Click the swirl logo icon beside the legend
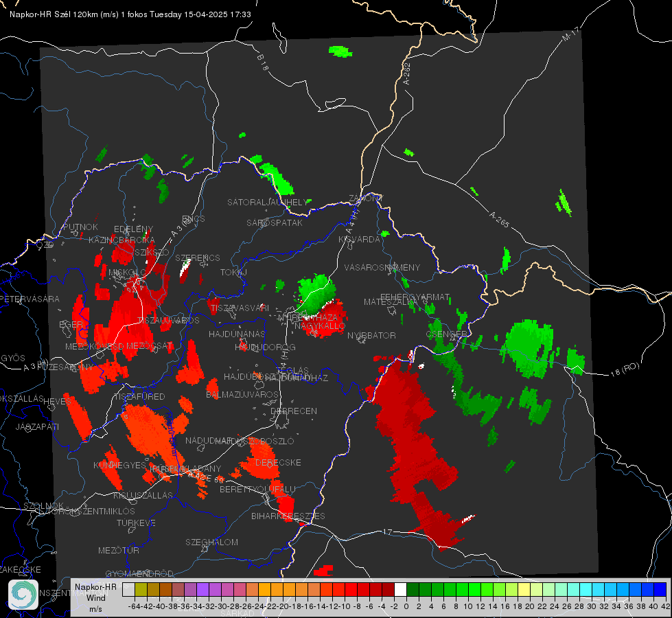 click(x=23, y=595)
